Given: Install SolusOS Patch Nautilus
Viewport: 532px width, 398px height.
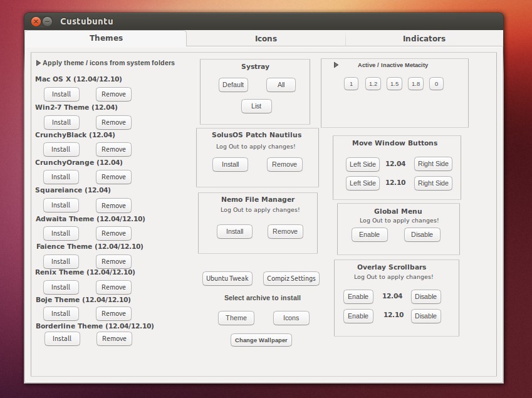Looking at the screenshot, I should [x=231, y=164].
